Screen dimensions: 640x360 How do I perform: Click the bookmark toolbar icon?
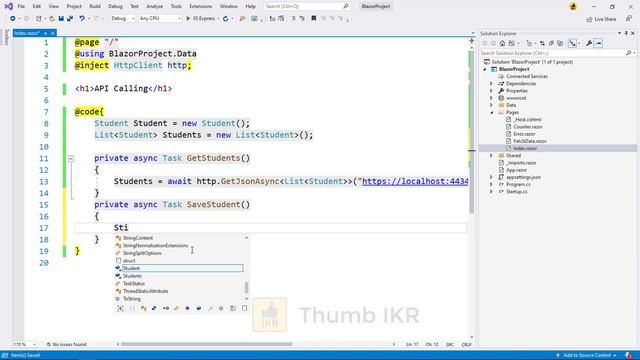tap(313, 18)
